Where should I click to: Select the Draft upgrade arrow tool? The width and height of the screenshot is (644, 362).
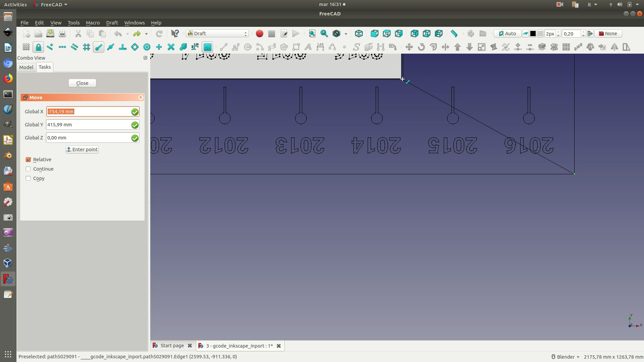(458, 47)
